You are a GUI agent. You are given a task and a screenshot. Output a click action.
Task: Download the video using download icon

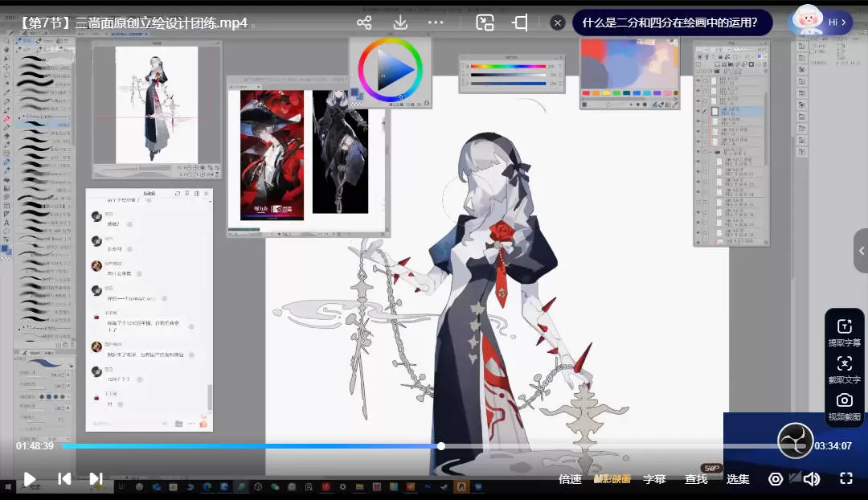[400, 23]
